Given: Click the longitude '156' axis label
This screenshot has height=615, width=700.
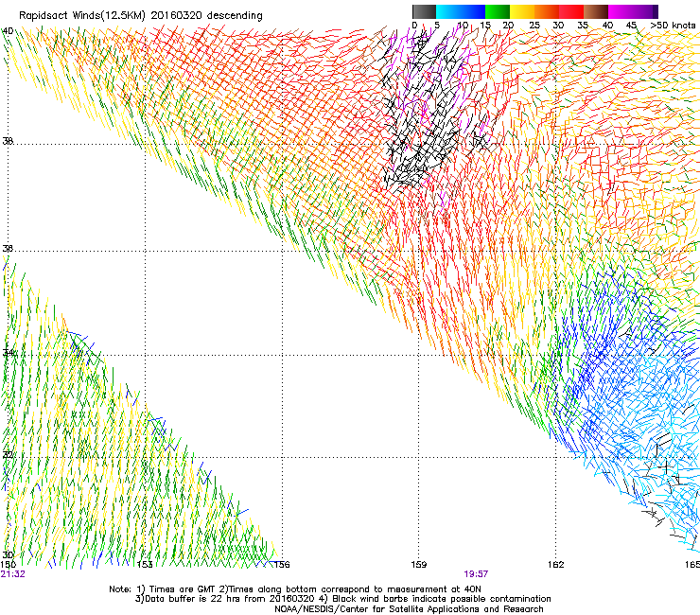Looking at the screenshot, I should 282,565.
